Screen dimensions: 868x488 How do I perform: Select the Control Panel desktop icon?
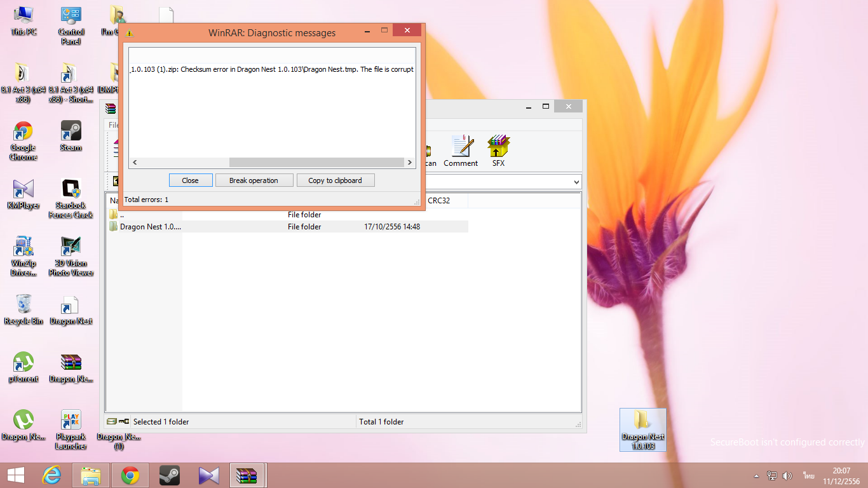click(x=71, y=25)
